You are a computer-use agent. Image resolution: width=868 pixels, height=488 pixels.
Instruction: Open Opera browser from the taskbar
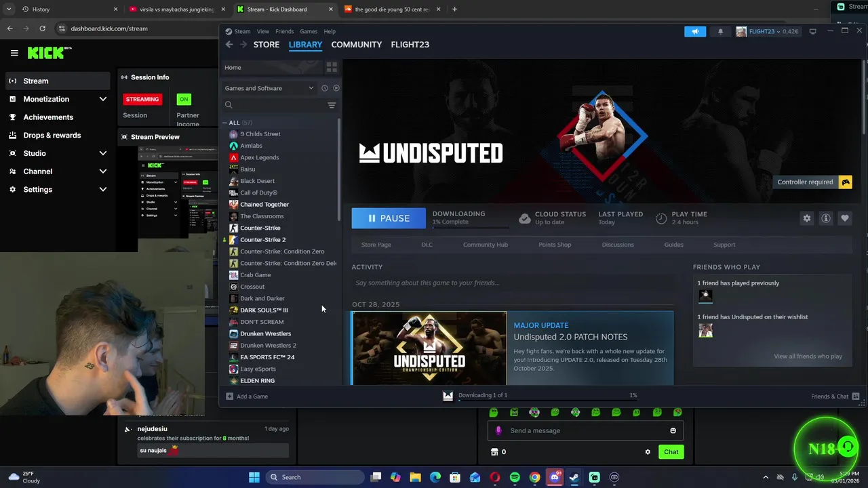click(495, 477)
